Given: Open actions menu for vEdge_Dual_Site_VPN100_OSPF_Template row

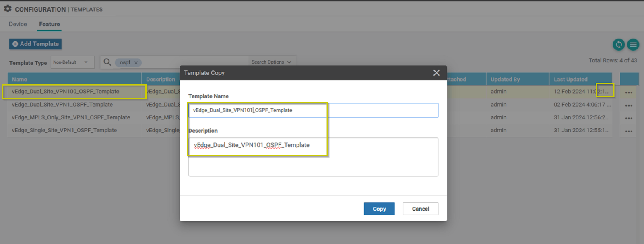Looking at the screenshot, I should pos(629,92).
